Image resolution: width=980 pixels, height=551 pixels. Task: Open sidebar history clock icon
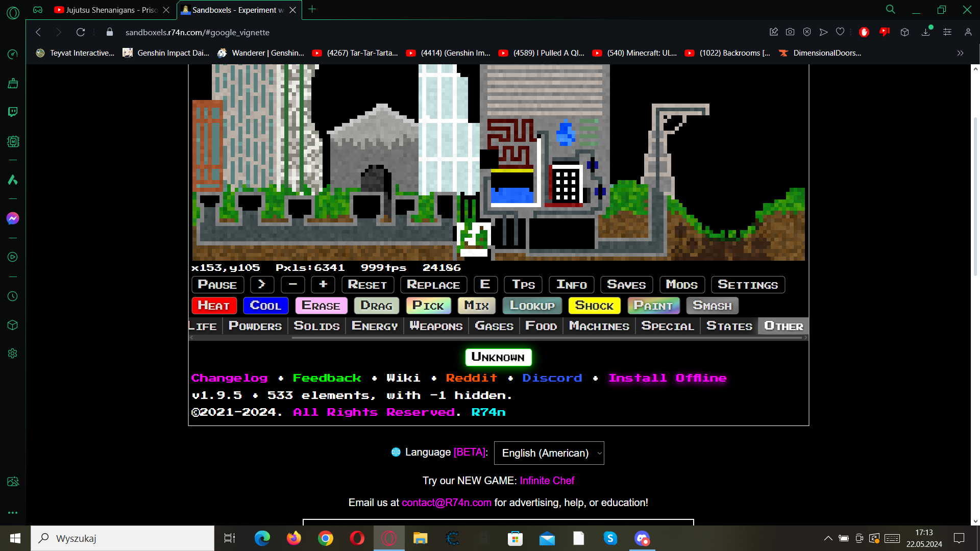(x=13, y=296)
